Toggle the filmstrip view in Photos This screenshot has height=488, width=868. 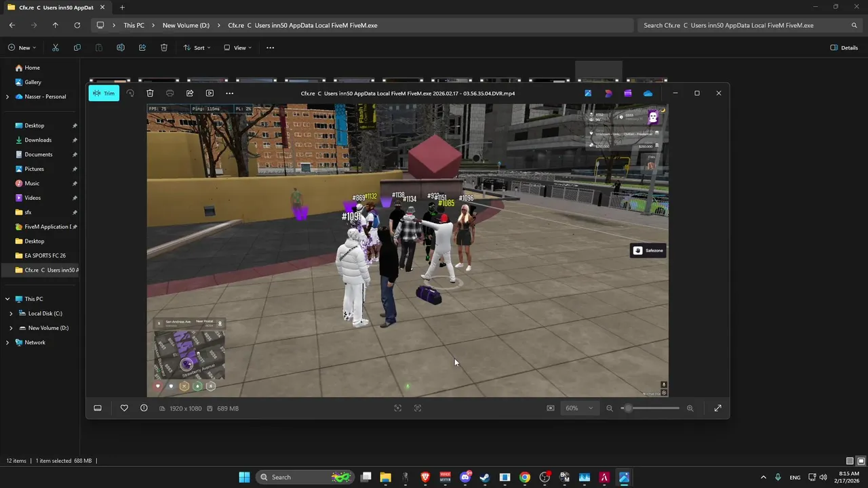pos(98,408)
